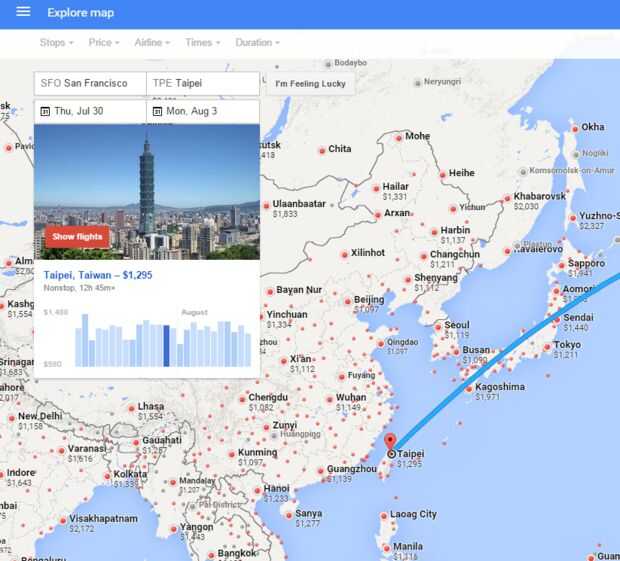Open the Stops filter dropdown

[x=57, y=43]
